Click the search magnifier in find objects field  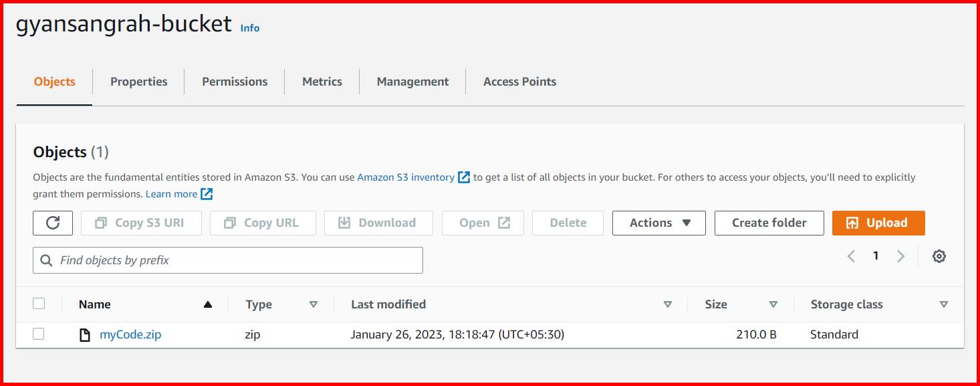point(45,260)
